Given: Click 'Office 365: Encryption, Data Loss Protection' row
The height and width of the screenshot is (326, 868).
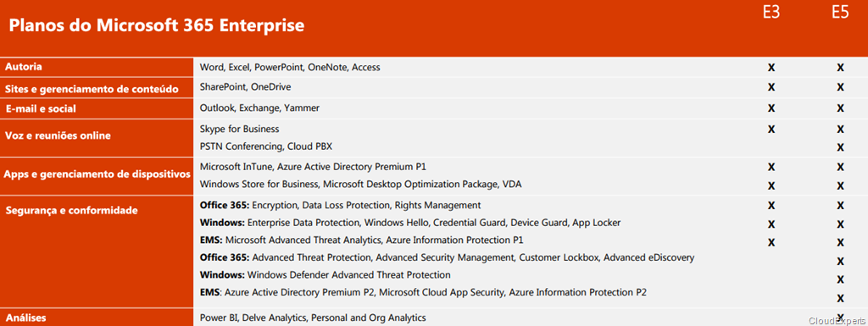Looking at the screenshot, I should tap(340, 206).
